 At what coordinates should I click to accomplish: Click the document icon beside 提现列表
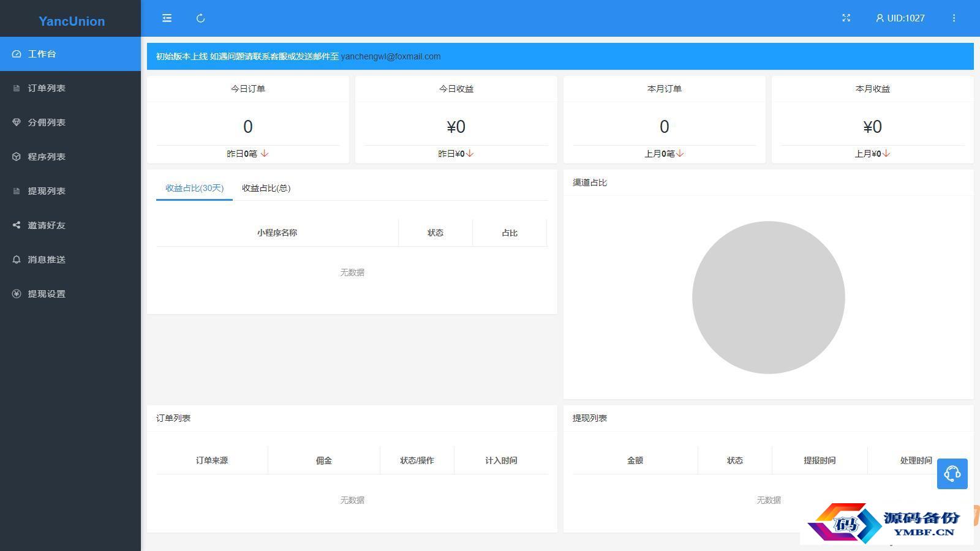point(17,191)
